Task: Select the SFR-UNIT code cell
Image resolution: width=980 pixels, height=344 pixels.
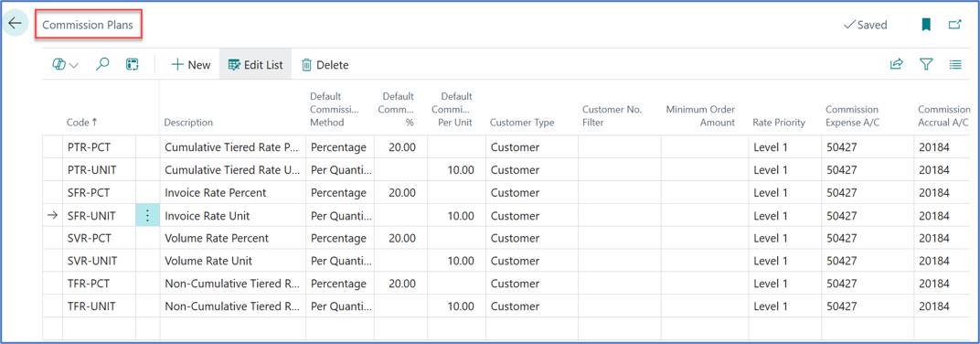Action: pyautogui.click(x=99, y=216)
